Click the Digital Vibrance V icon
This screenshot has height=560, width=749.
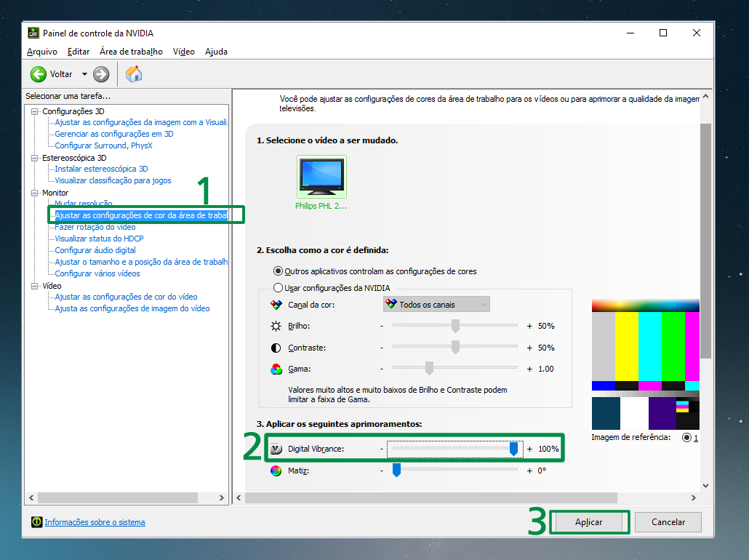point(276,449)
